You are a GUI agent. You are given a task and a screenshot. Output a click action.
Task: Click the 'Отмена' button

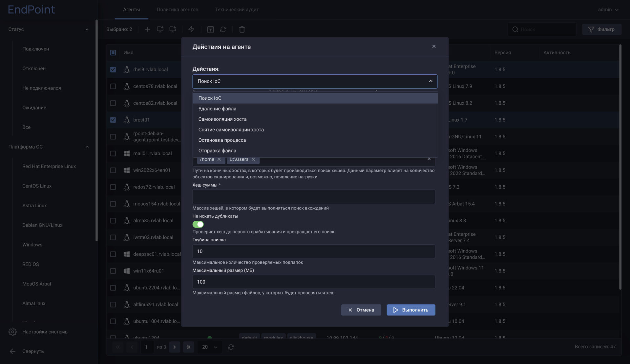[361, 310]
